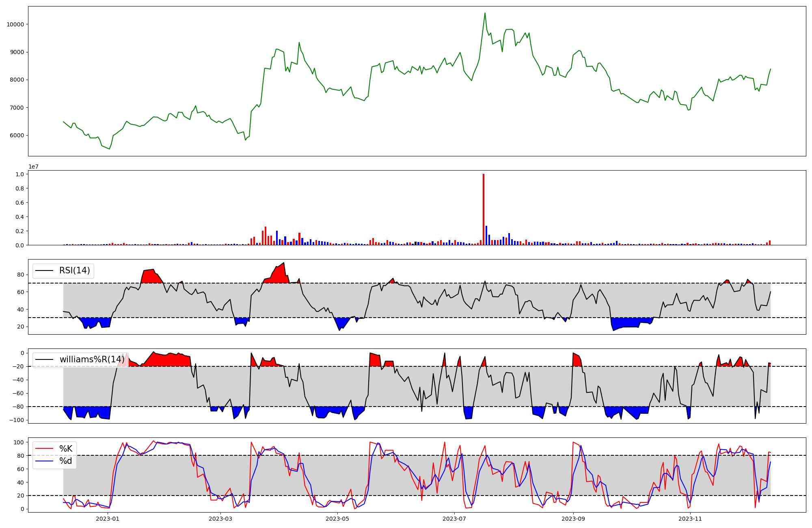Click the 2023-11 x-axis date label

coord(690,519)
